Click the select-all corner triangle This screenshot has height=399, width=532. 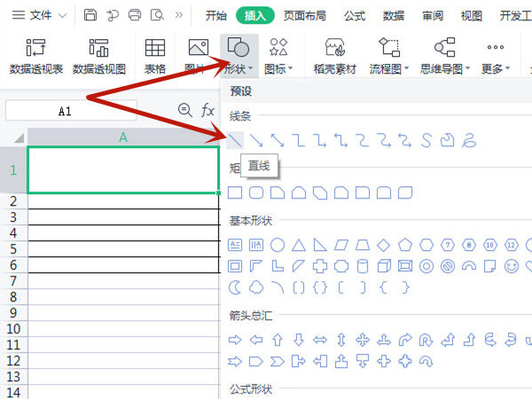(19, 137)
